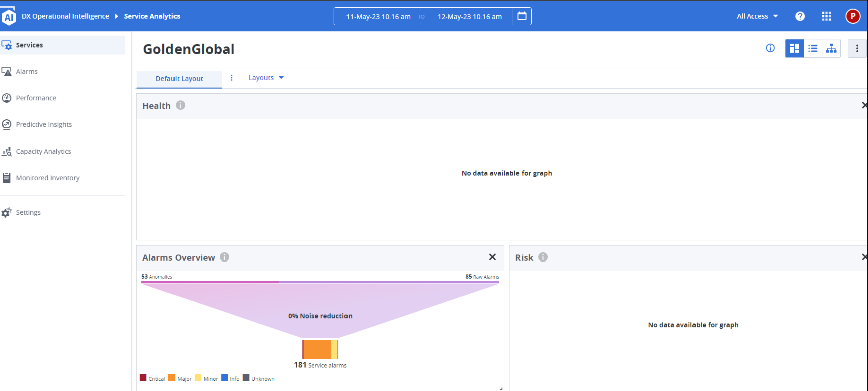Image resolution: width=868 pixels, height=391 pixels.
Task: Go to DX Operational Intelligence breadcrumb
Action: 65,16
